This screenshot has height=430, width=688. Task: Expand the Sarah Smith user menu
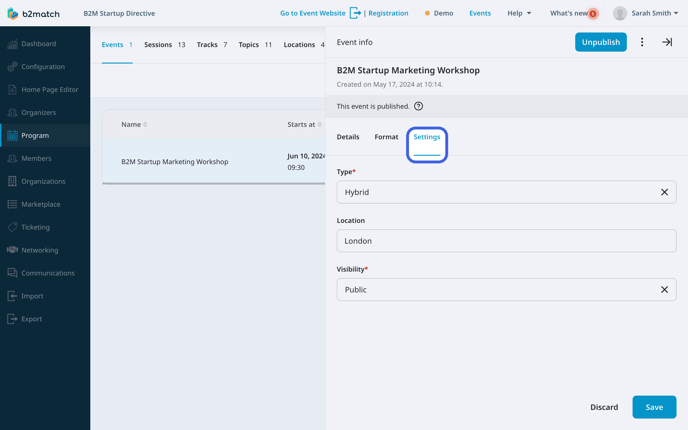[655, 14]
